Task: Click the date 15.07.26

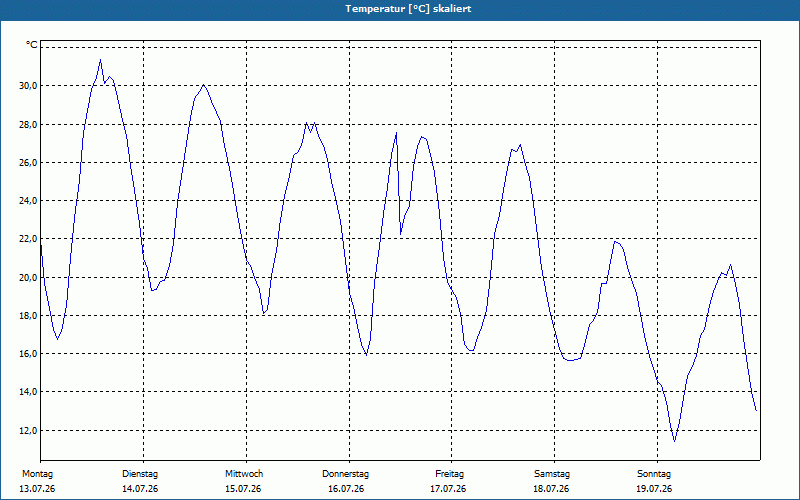Action: pyautogui.click(x=243, y=489)
